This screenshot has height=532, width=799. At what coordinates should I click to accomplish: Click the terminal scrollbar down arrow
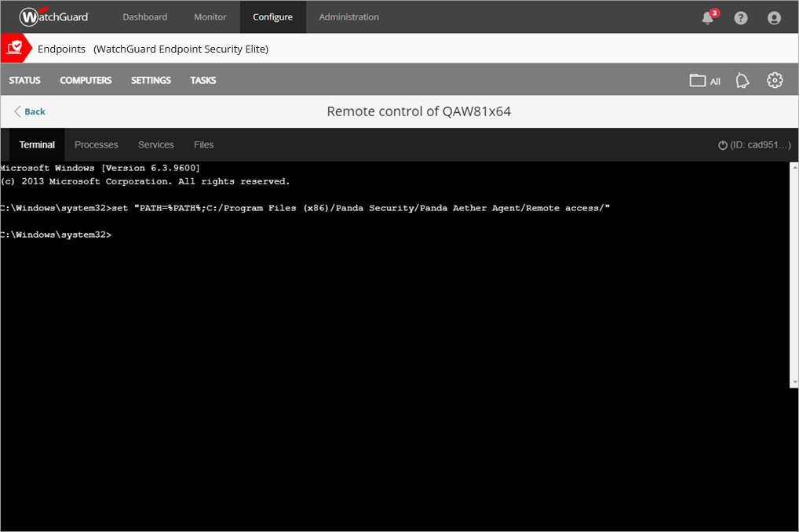point(794,382)
